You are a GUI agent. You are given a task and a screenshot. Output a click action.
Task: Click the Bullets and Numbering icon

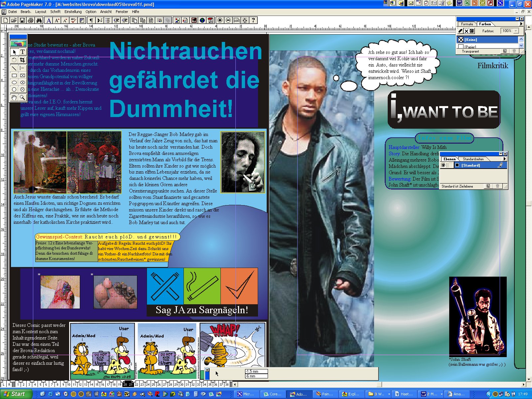[x=108, y=20]
